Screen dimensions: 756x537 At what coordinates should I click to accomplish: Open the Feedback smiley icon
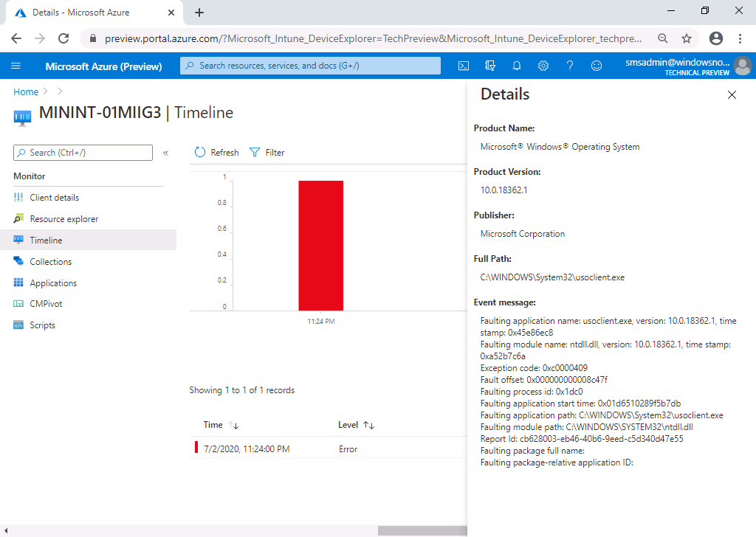coord(597,66)
